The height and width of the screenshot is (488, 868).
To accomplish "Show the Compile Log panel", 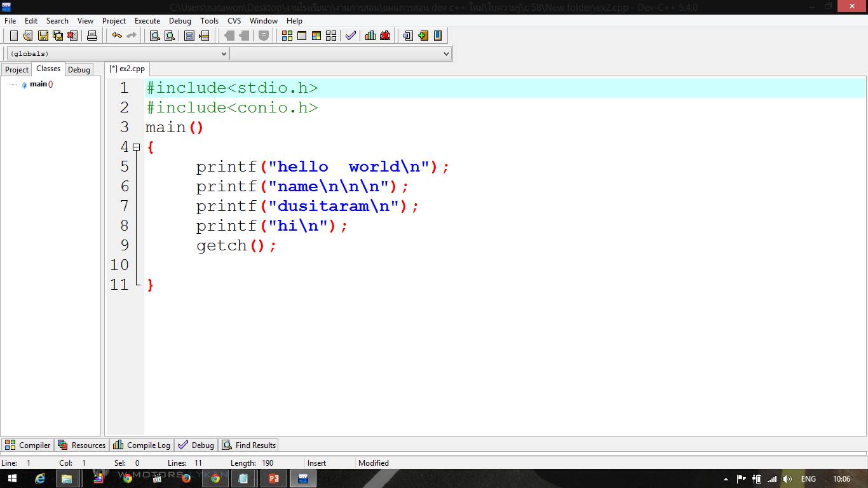I will point(141,445).
